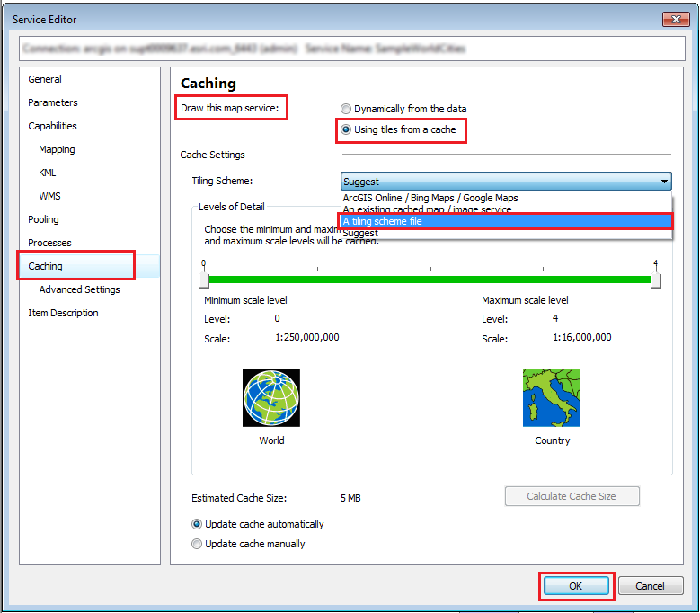Viewport: 700px width, 613px height.
Task: Click the Tiling Scheme label
Action: pyautogui.click(x=222, y=181)
